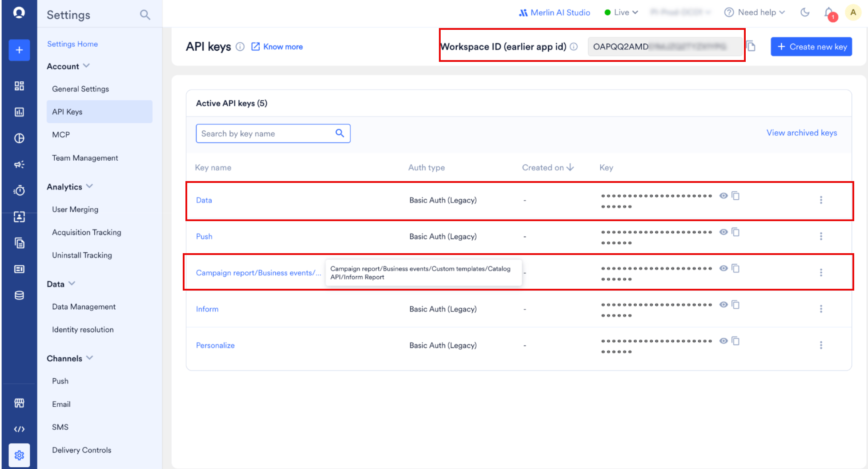
Task: Copy the Data API key
Action: tap(735, 196)
